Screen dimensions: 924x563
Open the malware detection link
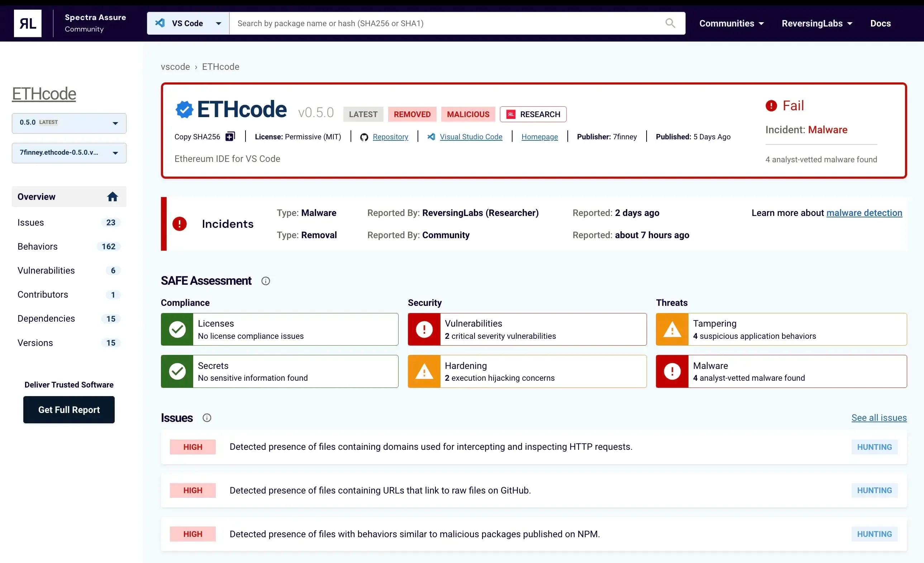pyautogui.click(x=865, y=212)
